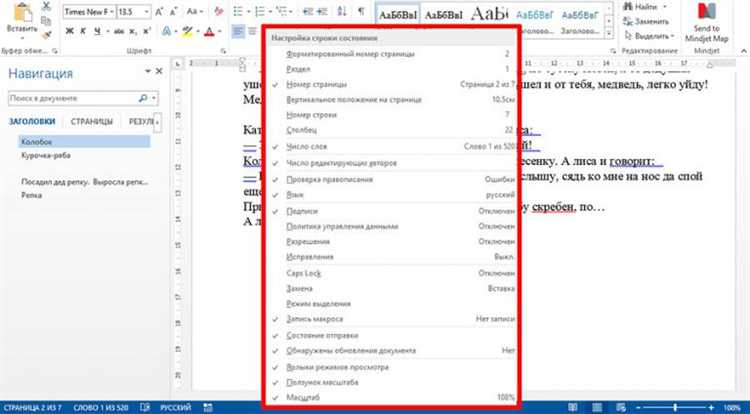Select the Курочка-ряба heading in navigation
This screenshot has width=750, height=414.
pyautogui.click(x=46, y=156)
